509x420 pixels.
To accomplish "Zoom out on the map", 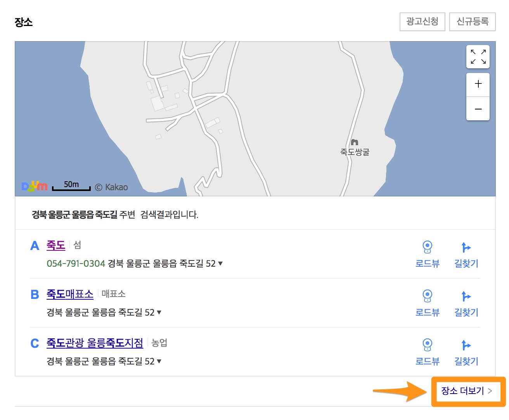I will (x=478, y=109).
